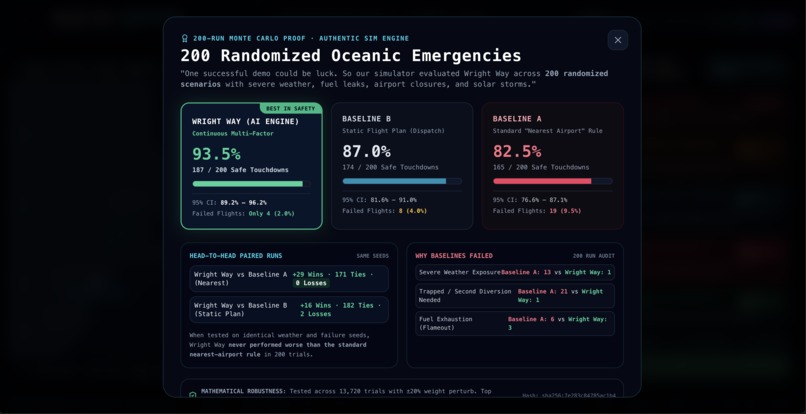This screenshot has height=414, width=806.
Task: Select the 'Trapped / Second Diversion Needed' row
Action: pyautogui.click(x=515, y=296)
